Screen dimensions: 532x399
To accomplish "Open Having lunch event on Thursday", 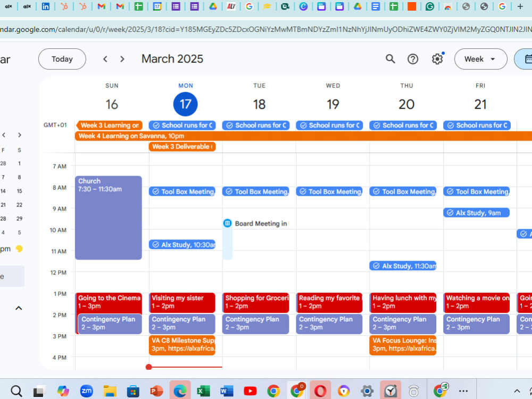I will (x=403, y=303).
